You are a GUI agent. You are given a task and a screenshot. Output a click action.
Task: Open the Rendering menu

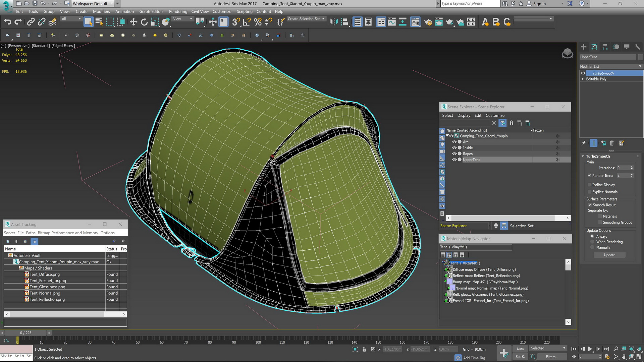tap(178, 11)
